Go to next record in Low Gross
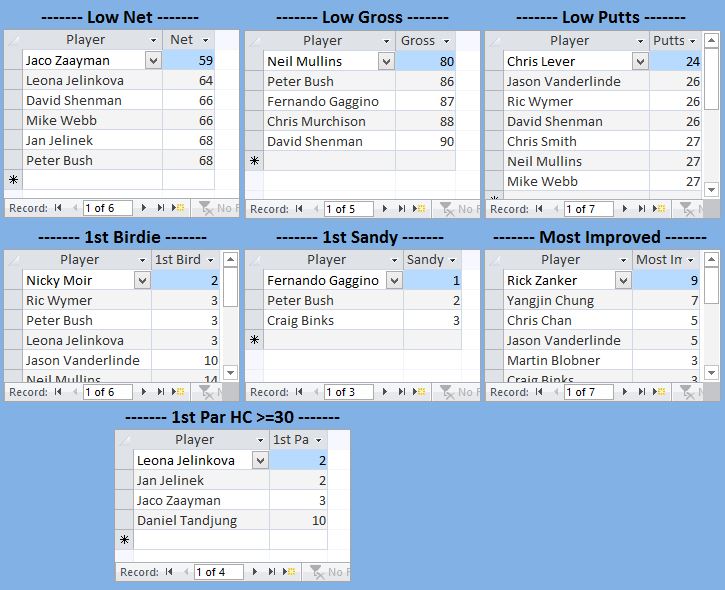Image resolution: width=725 pixels, height=590 pixels. click(x=384, y=209)
